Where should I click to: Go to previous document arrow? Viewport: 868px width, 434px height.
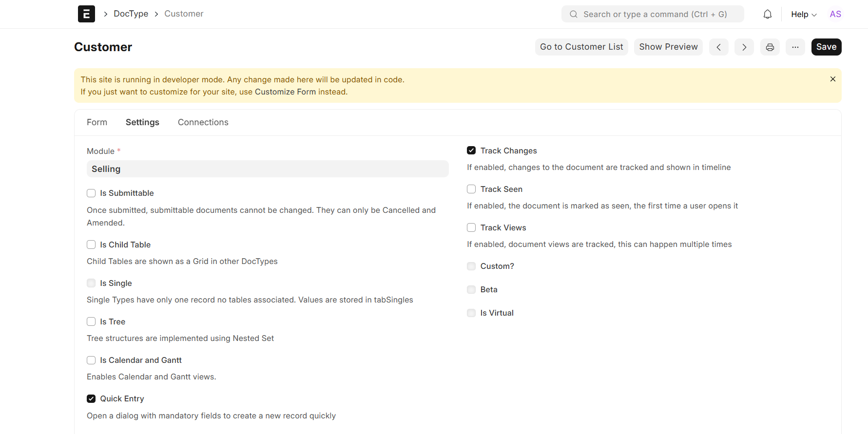click(718, 47)
